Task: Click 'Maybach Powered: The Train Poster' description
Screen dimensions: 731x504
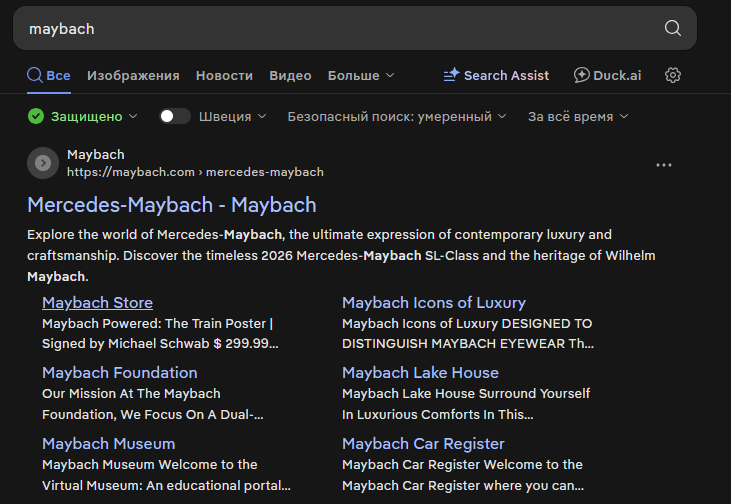Action: (x=160, y=333)
